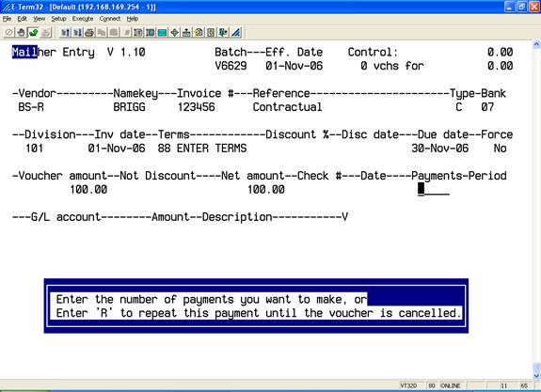Click the 'Control:' label at the top
Viewport: 541px width, 392px height.
pos(373,52)
